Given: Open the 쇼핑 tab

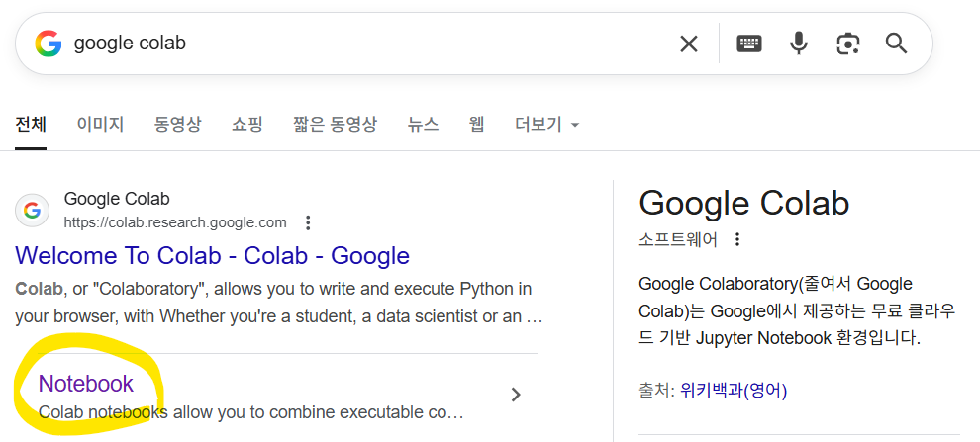Looking at the screenshot, I should tap(247, 125).
